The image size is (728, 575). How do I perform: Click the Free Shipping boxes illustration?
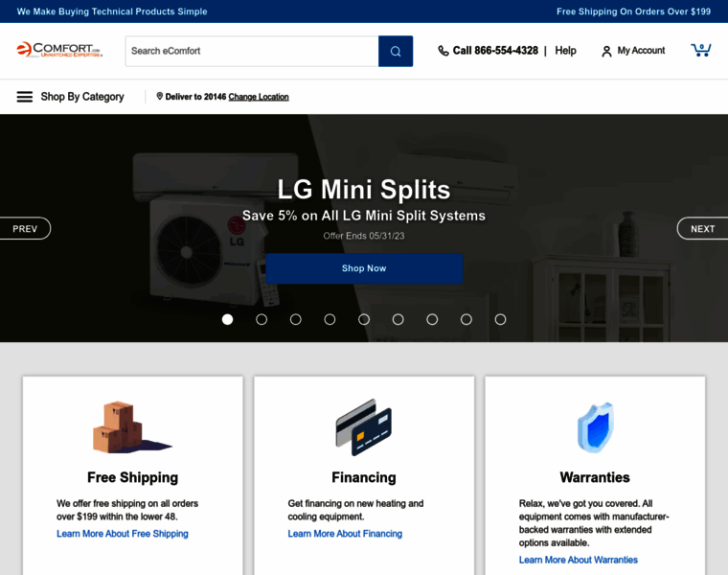click(x=132, y=427)
